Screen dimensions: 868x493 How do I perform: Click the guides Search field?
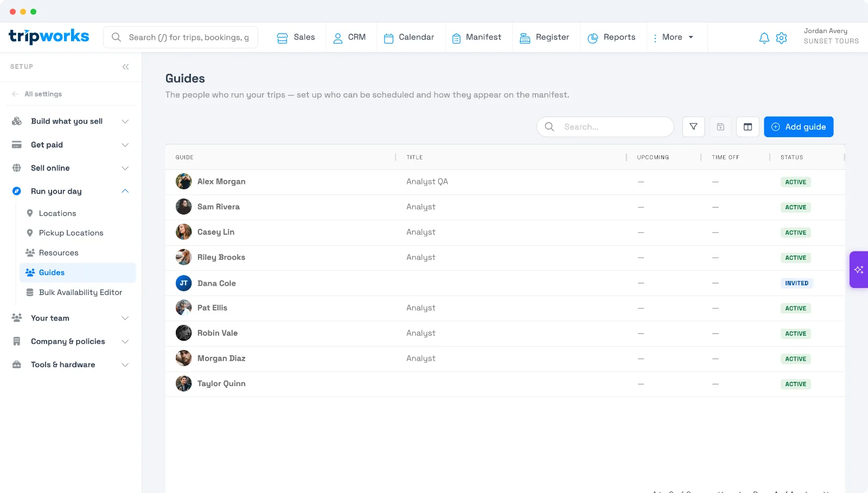[x=605, y=127]
